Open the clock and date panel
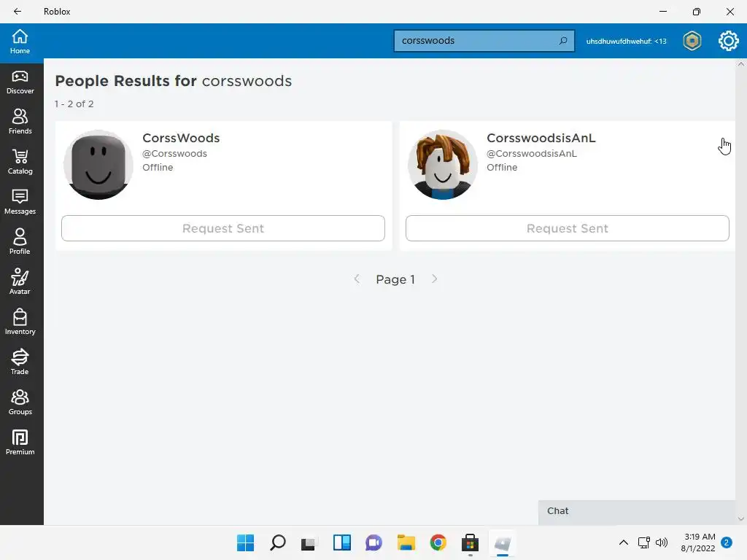Screen dimensions: 747x560 click(698, 542)
